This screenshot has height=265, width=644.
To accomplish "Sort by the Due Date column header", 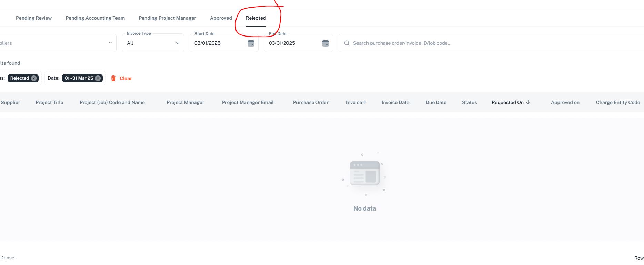I will pyautogui.click(x=436, y=102).
